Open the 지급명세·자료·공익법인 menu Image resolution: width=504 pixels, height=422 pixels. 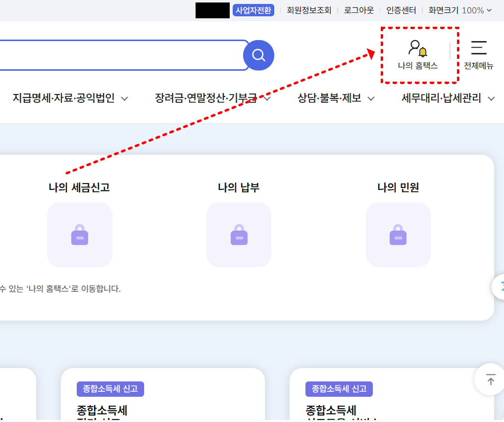pos(62,98)
